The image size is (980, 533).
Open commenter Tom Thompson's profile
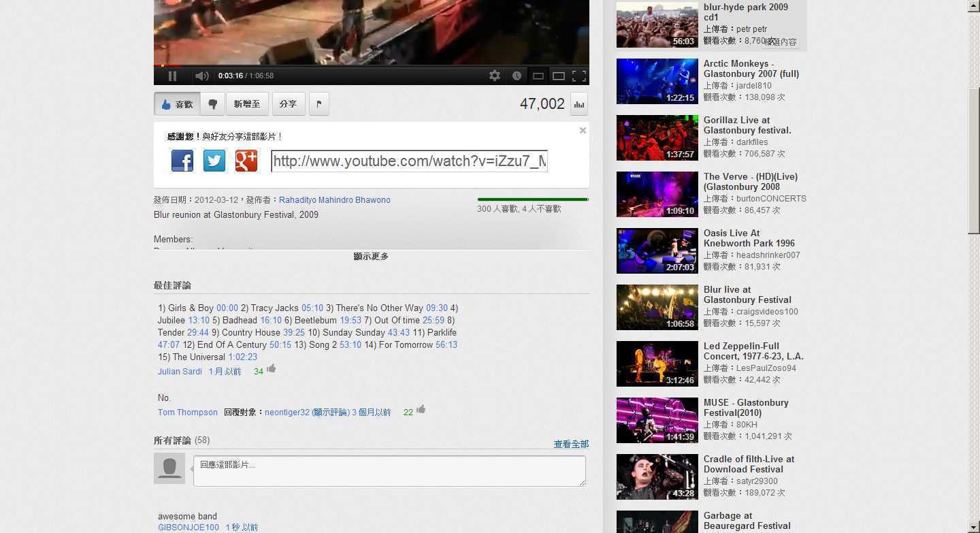tap(188, 413)
